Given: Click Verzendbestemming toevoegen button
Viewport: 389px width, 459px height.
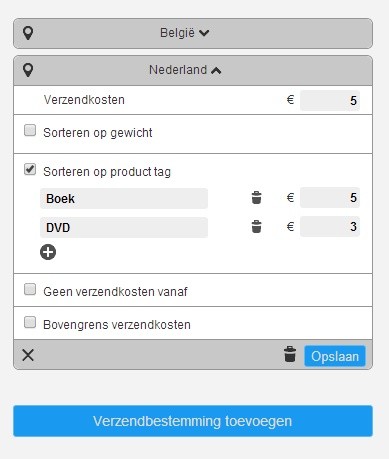Looking at the screenshot, I should (x=193, y=421).
